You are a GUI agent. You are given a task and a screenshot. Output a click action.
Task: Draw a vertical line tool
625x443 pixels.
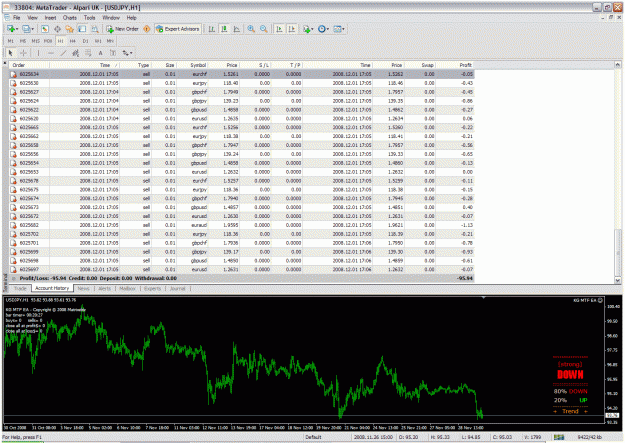coord(38,53)
